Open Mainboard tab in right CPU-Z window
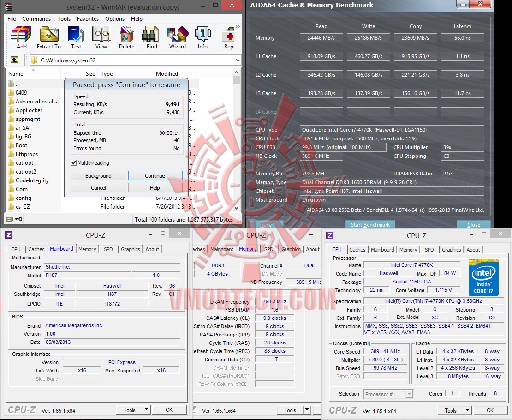This screenshot has height=420, width=512. [382, 250]
